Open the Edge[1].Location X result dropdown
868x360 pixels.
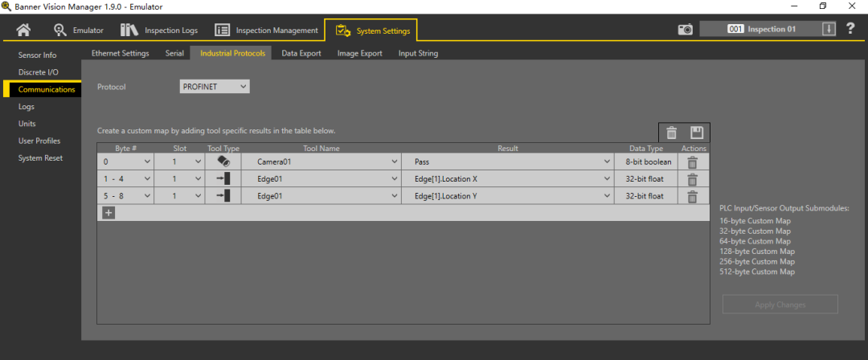[x=508, y=179]
